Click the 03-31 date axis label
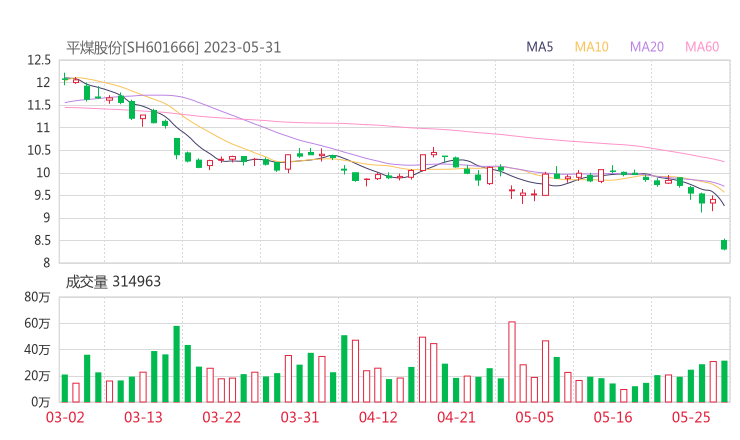This screenshot has height=440, width=740. [300, 417]
